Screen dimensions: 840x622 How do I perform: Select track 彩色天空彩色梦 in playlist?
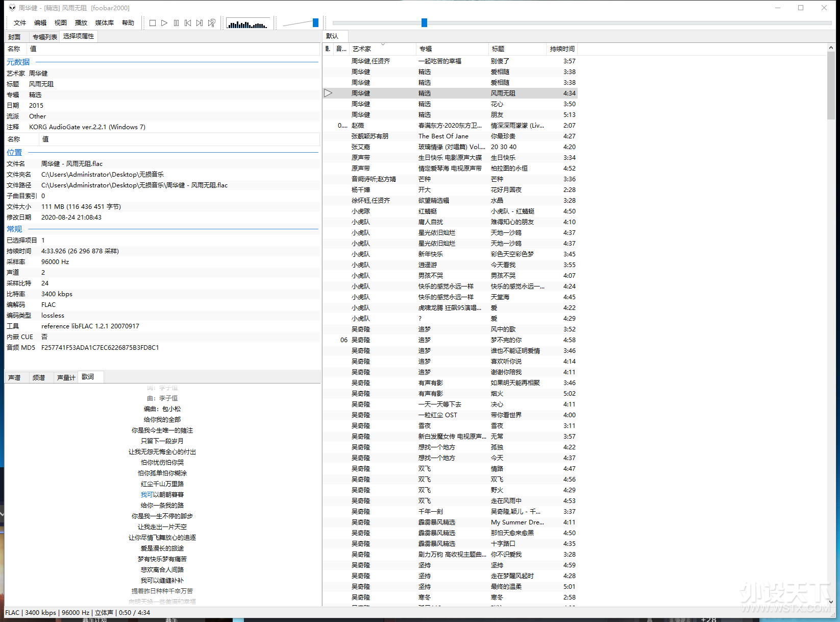coord(450,254)
